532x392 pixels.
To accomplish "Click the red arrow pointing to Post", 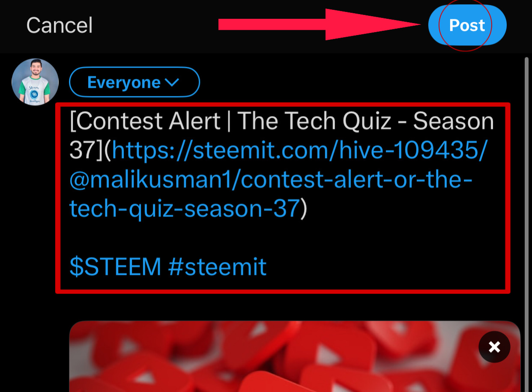I will [x=320, y=25].
